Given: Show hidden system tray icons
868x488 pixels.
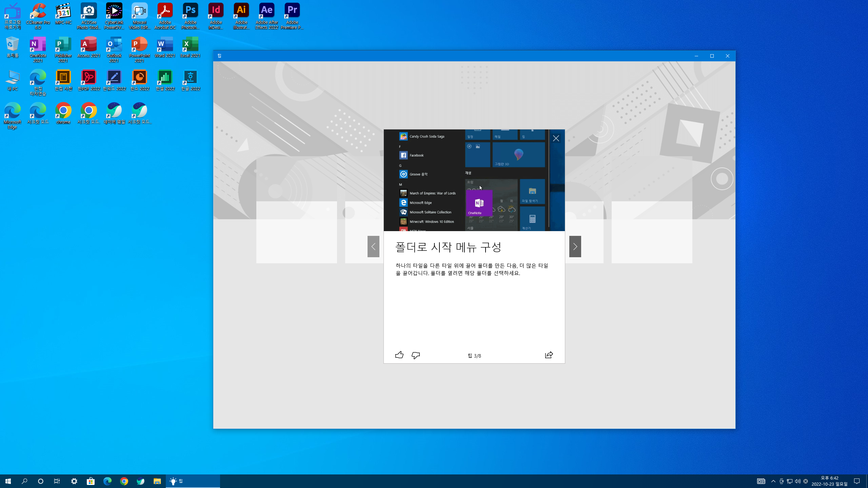Looking at the screenshot, I should 773,481.
